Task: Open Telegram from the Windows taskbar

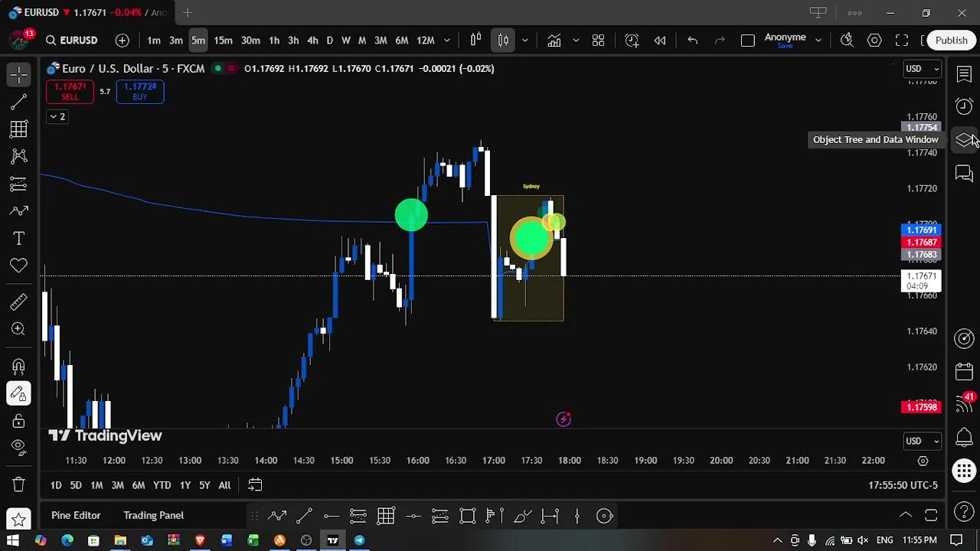Action: (x=359, y=540)
